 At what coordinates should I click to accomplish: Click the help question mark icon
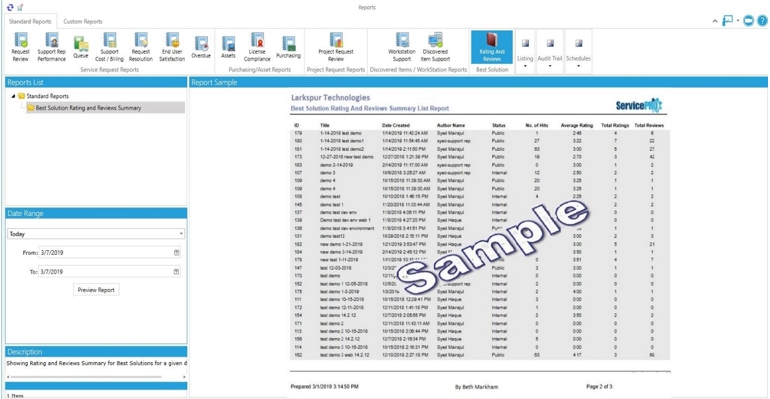click(762, 21)
